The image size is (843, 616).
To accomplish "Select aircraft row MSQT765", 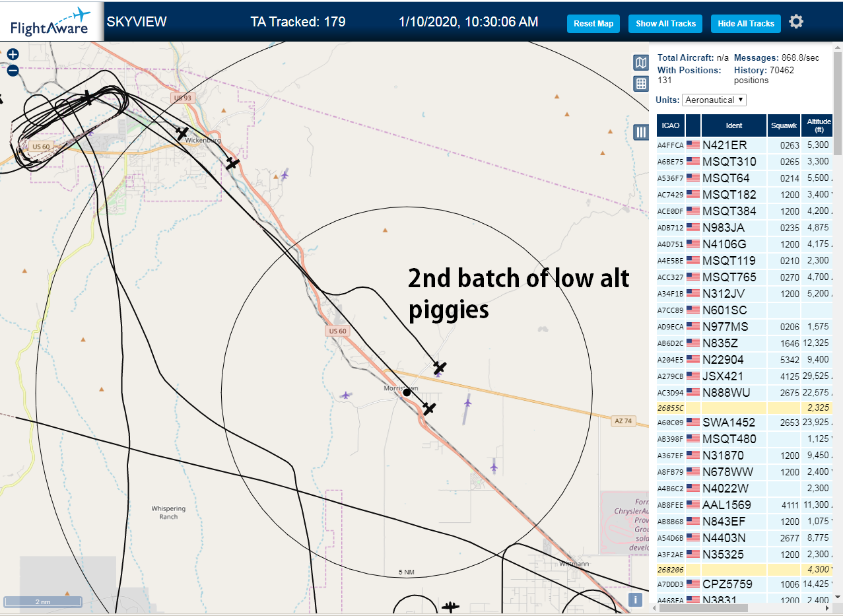I will point(745,277).
